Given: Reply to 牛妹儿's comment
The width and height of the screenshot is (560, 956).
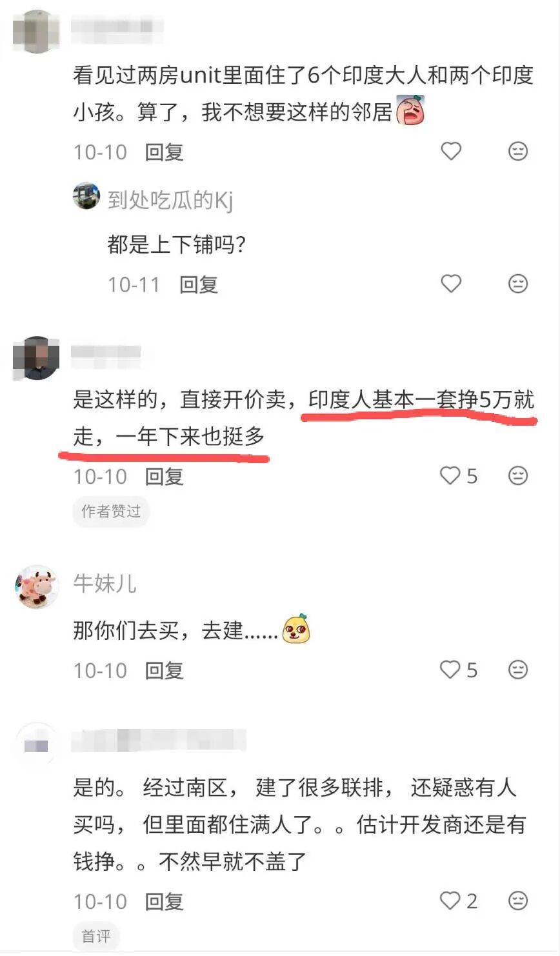Looking at the screenshot, I should coord(165,670).
